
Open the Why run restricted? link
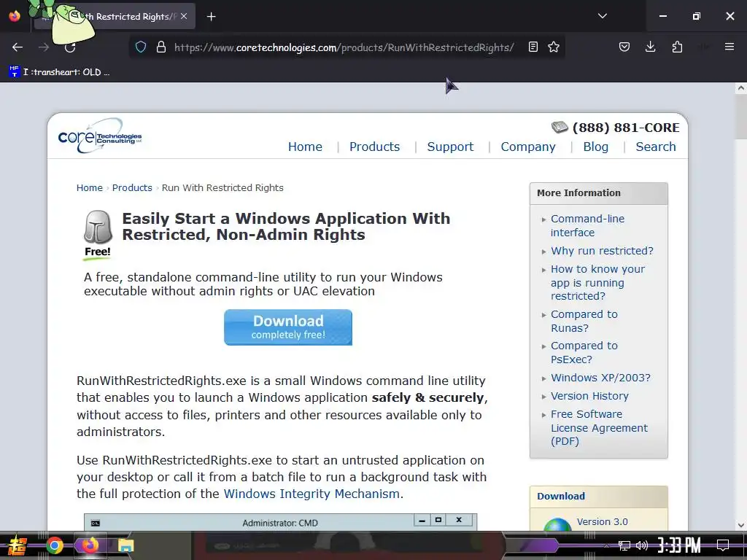(x=602, y=251)
